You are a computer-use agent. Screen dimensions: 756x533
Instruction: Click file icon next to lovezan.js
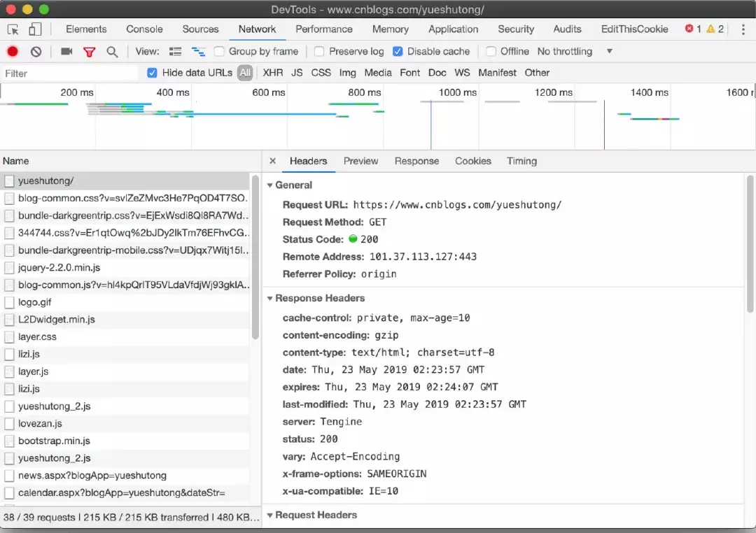[9, 424]
